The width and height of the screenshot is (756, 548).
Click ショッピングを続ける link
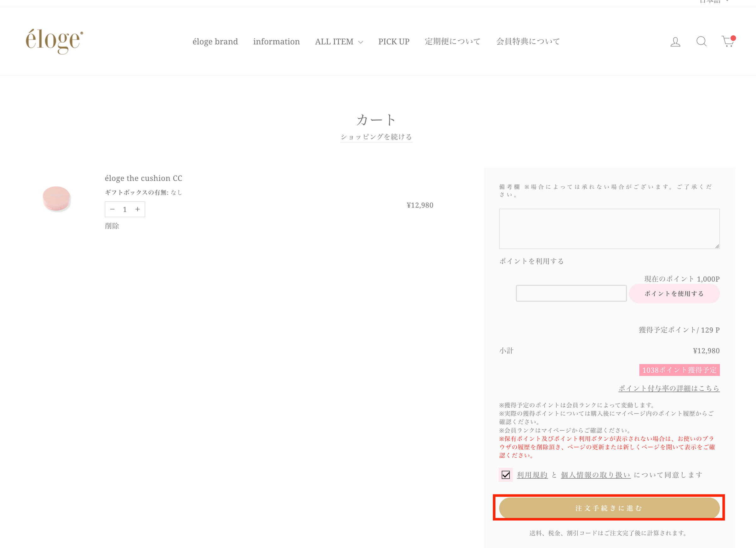376,137
